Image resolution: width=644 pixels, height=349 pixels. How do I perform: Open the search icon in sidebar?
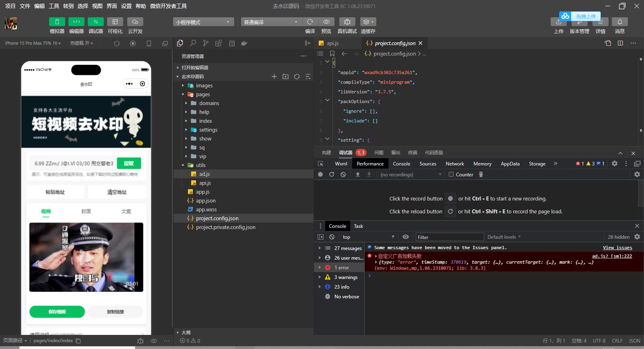(193, 43)
